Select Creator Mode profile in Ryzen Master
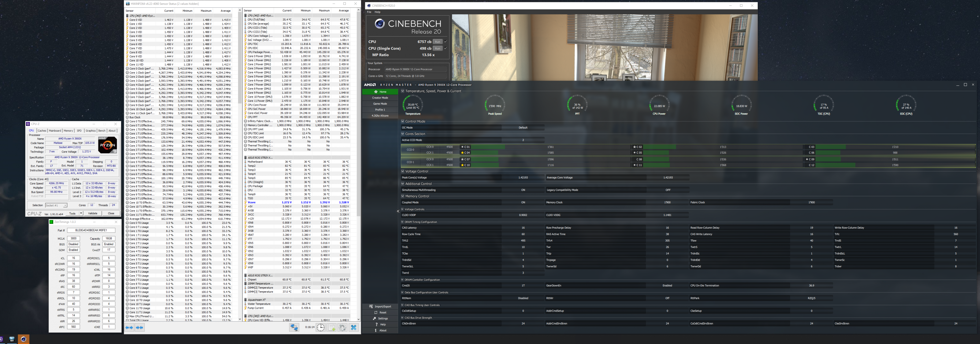The height and width of the screenshot is (344, 980). click(380, 98)
